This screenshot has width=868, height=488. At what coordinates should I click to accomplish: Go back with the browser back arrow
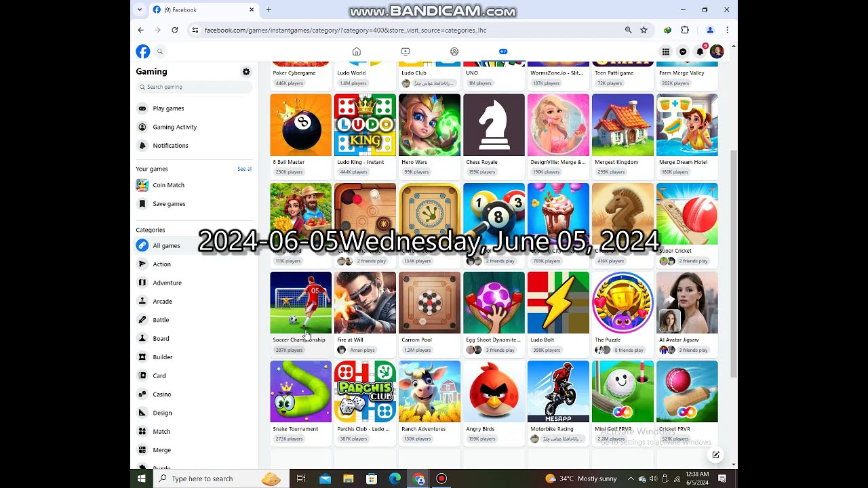click(140, 30)
